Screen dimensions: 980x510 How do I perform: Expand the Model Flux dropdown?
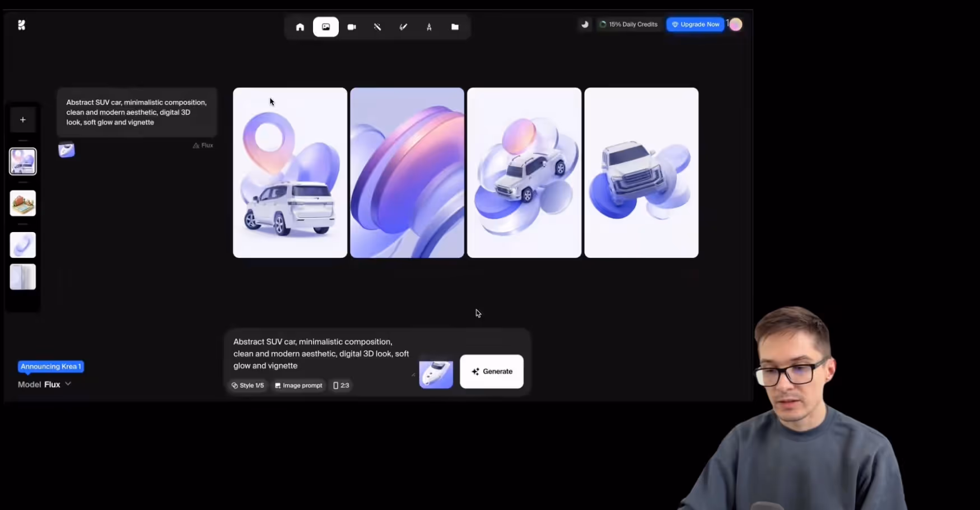44,384
